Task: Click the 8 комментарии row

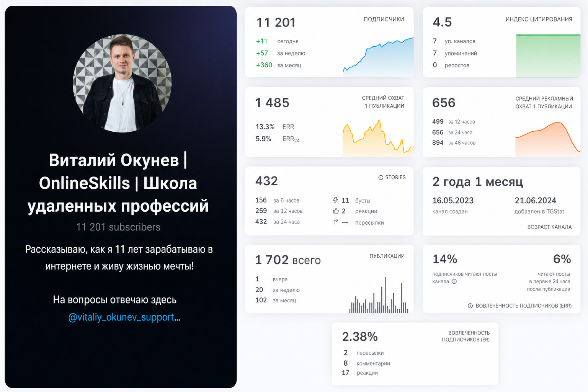Action: pos(367,363)
